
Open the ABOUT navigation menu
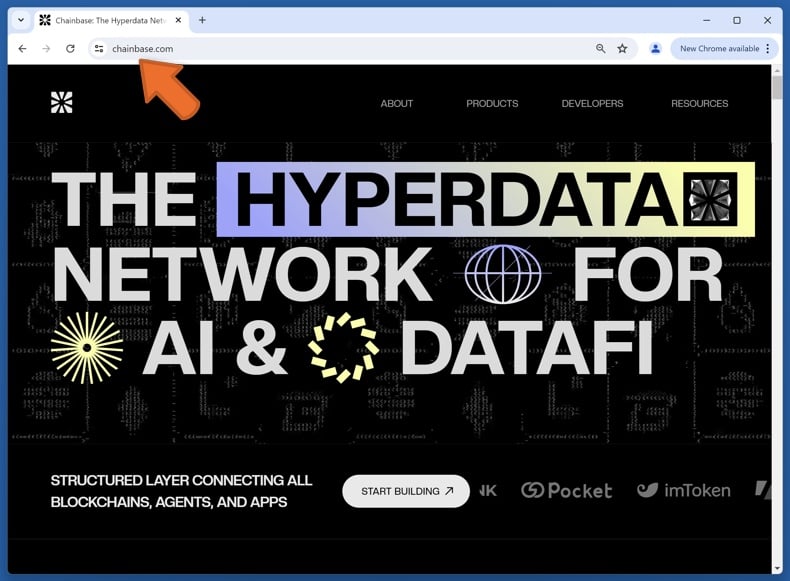[397, 103]
